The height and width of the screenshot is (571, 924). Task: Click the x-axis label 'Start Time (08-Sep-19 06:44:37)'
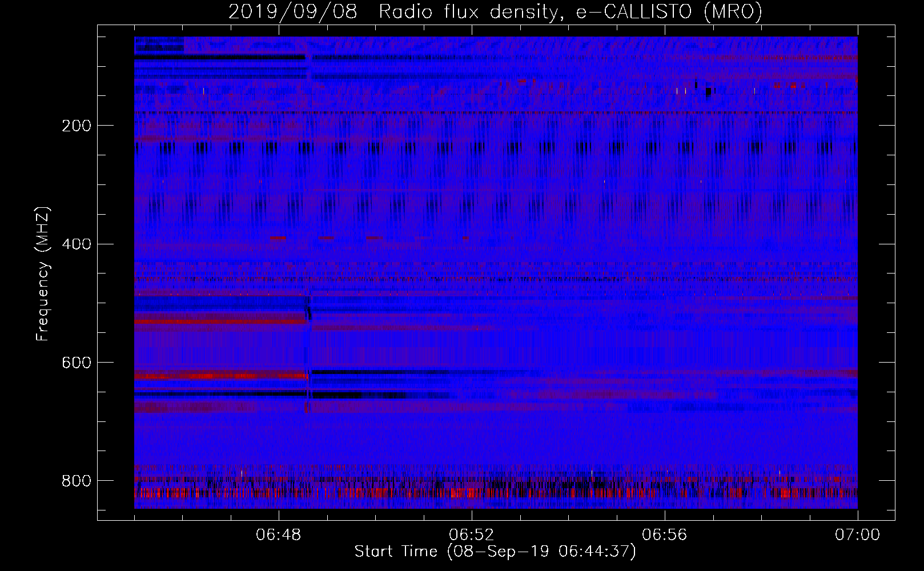tap(495, 552)
